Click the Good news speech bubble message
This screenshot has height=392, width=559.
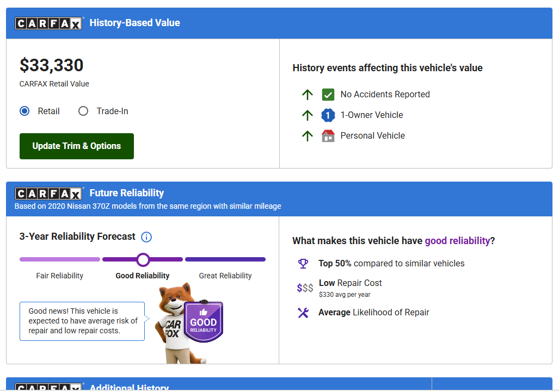tap(82, 321)
